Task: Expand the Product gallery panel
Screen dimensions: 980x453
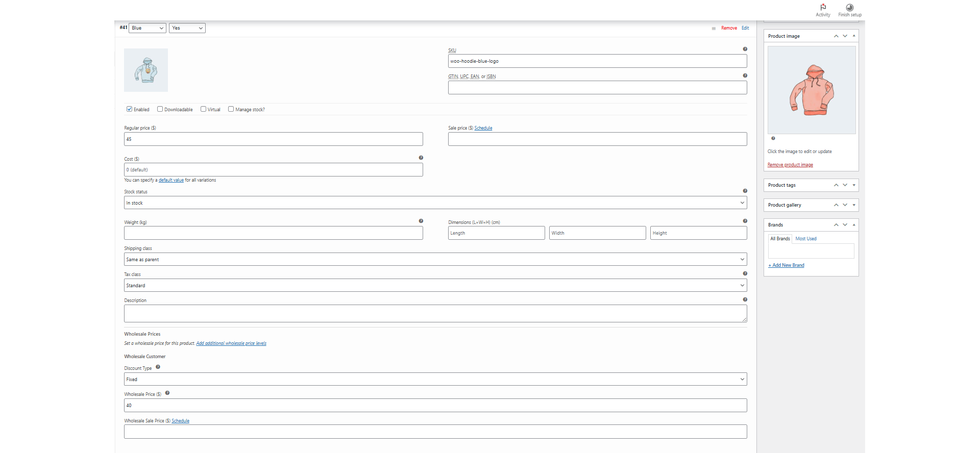Action: 854,205
